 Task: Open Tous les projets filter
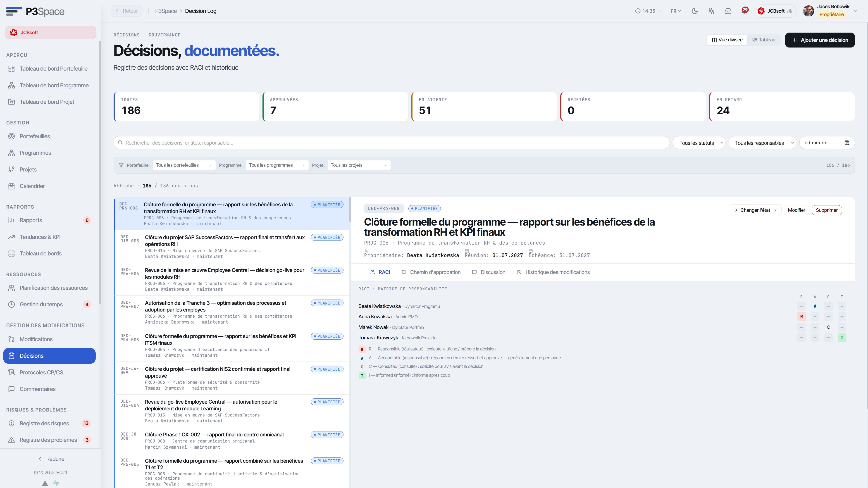[358, 165]
